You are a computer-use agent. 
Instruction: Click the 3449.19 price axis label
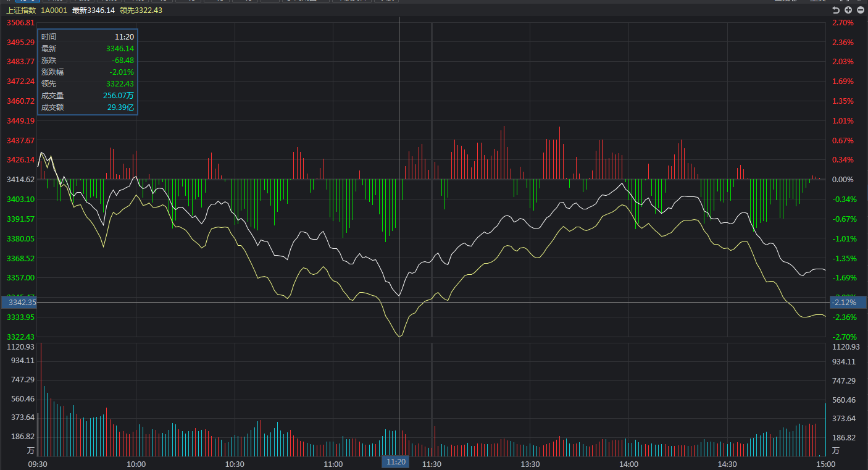(20, 121)
